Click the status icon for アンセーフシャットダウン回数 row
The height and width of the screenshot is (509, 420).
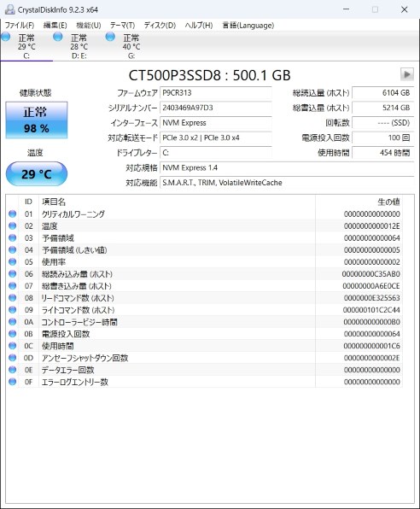(x=12, y=358)
